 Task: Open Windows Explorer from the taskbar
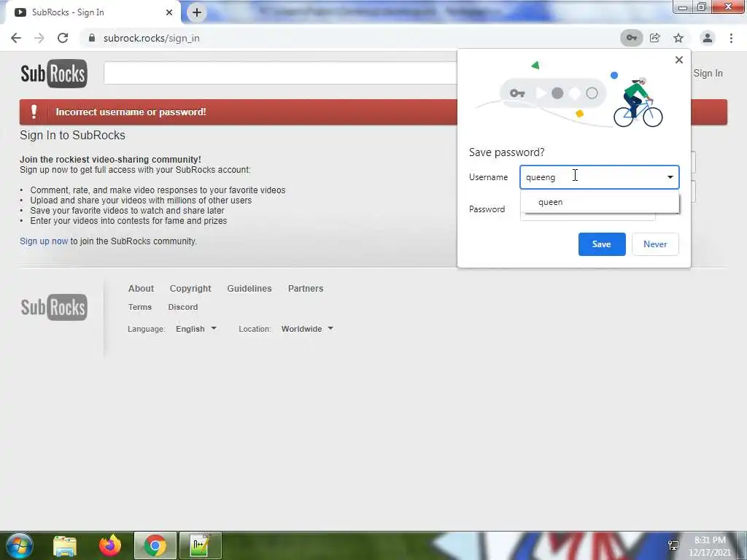click(x=65, y=546)
